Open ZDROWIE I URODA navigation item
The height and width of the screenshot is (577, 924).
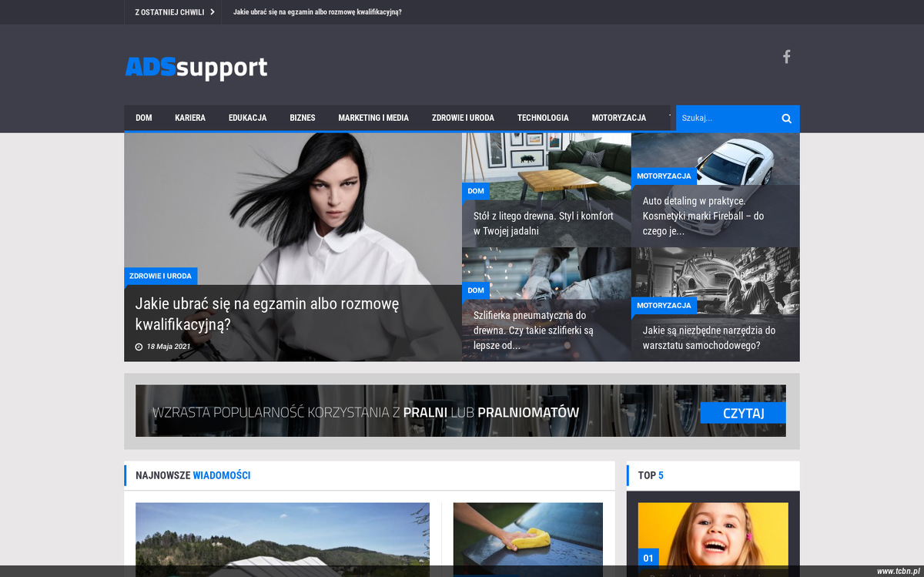coord(463,118)
